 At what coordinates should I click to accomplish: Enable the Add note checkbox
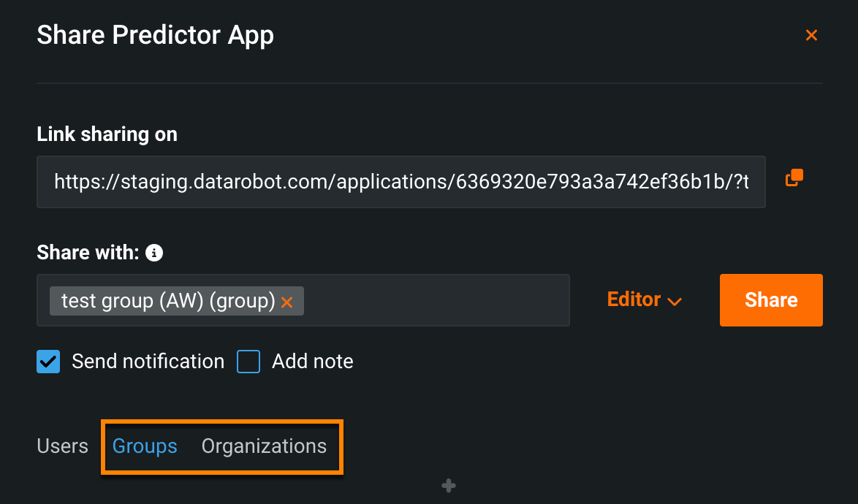248,362
